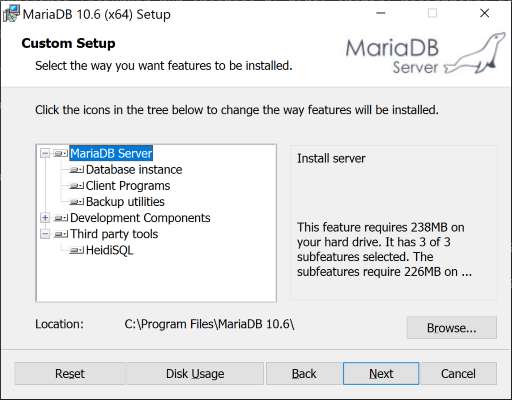This screenshot has width=512, height=400.
Task: Minimize the setup window
Action: coord(381,13)
